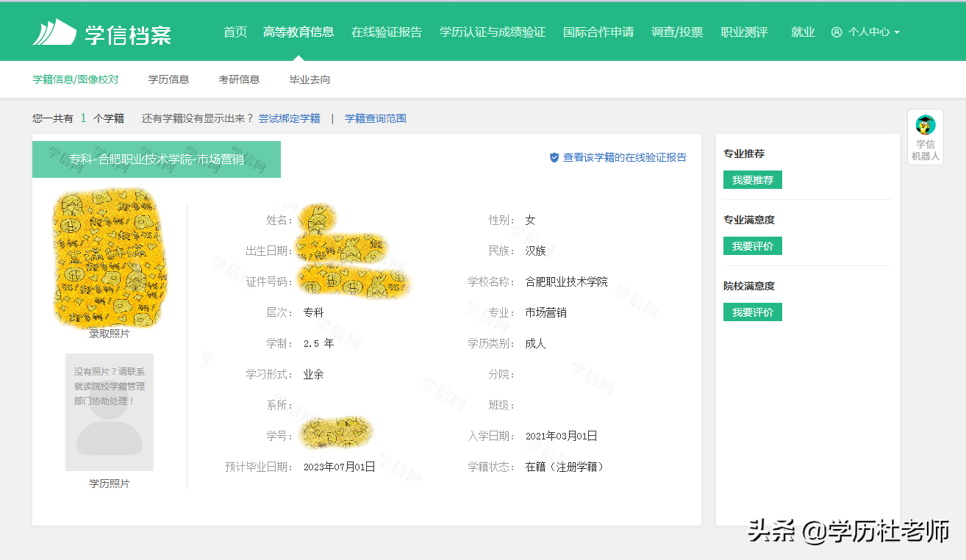Click 我要评价 button under 院校满意度

753,312
